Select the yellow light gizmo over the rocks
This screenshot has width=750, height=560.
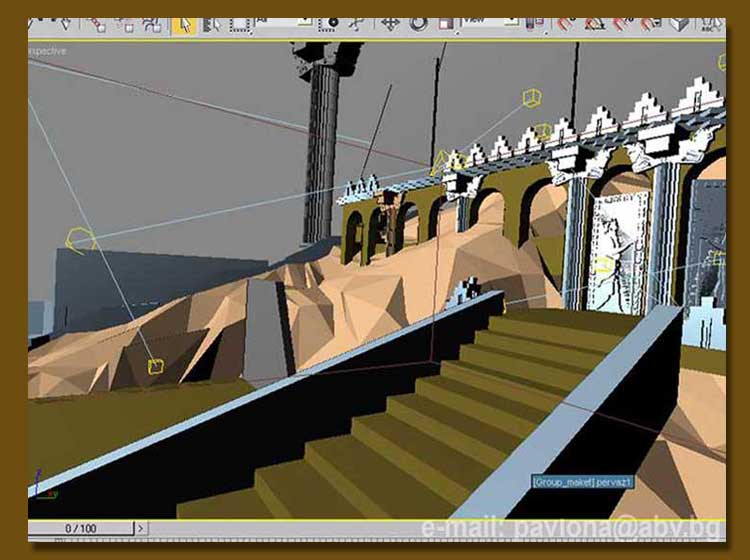pos(156,367)
